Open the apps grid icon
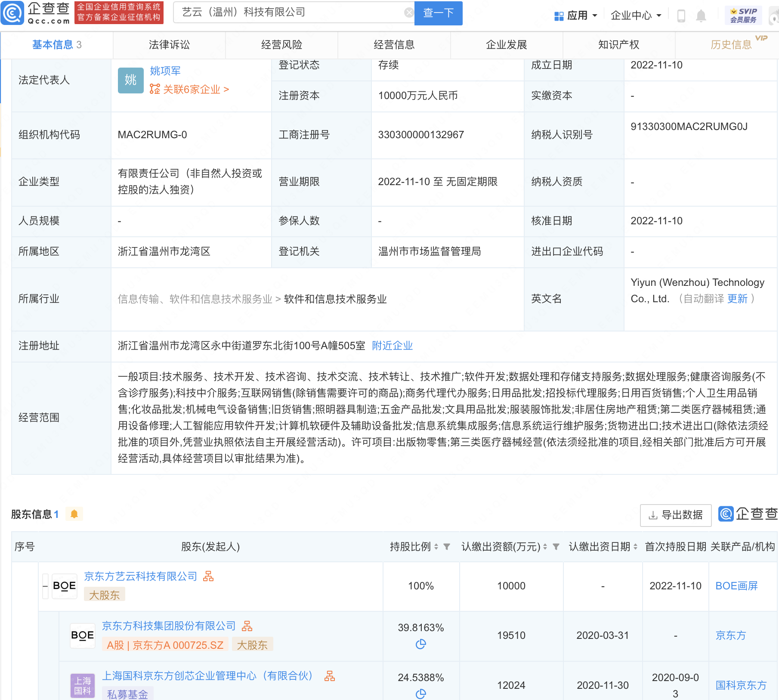The width and height of the screenshot is (779, 700). (x=559, y=16)
